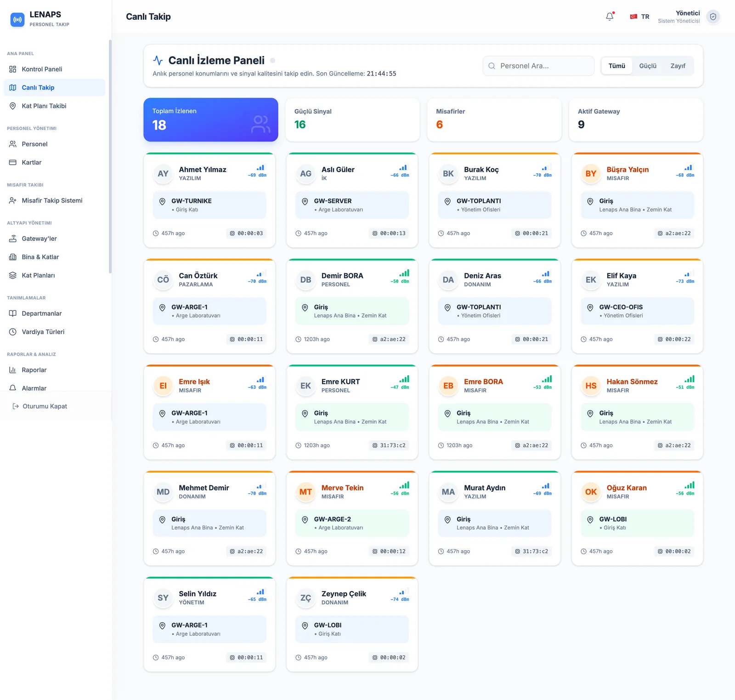Click the Gateway'ler sidebar icon
Screen dimensions: 735x700
click(x=13, y=239)
